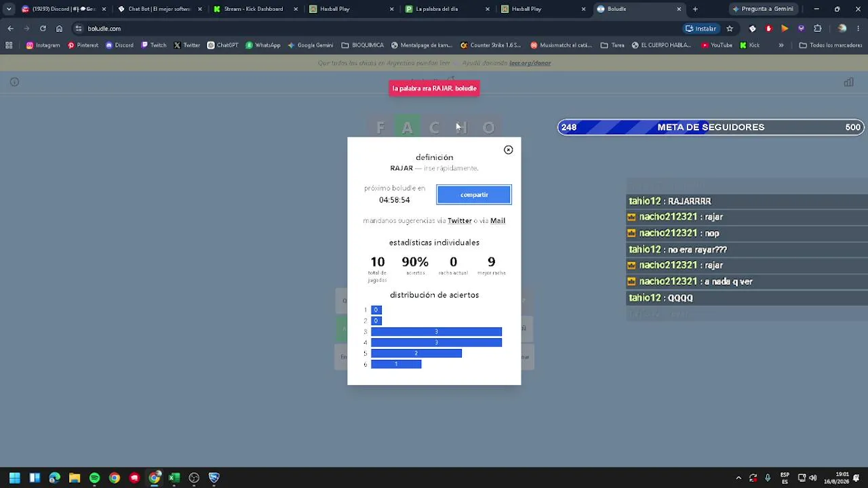
Task: Go to browser home icon
Action: pos(59,28)
